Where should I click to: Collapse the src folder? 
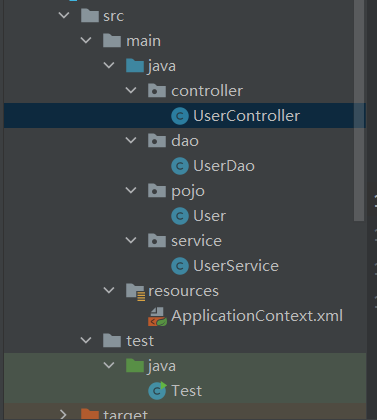(64, 15)
